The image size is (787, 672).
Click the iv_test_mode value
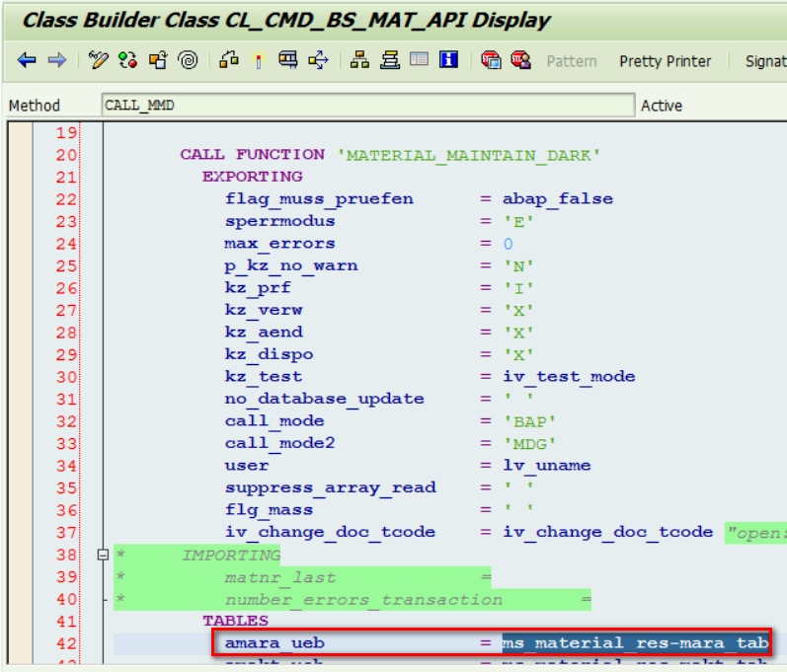pyautogui.click(x=569, y=377)
